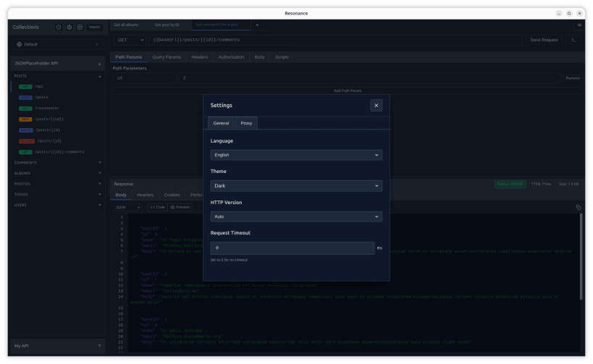593x364 pixels.
Task: Select the GET /posts/{{id}}/comments request
Action: 57,152
